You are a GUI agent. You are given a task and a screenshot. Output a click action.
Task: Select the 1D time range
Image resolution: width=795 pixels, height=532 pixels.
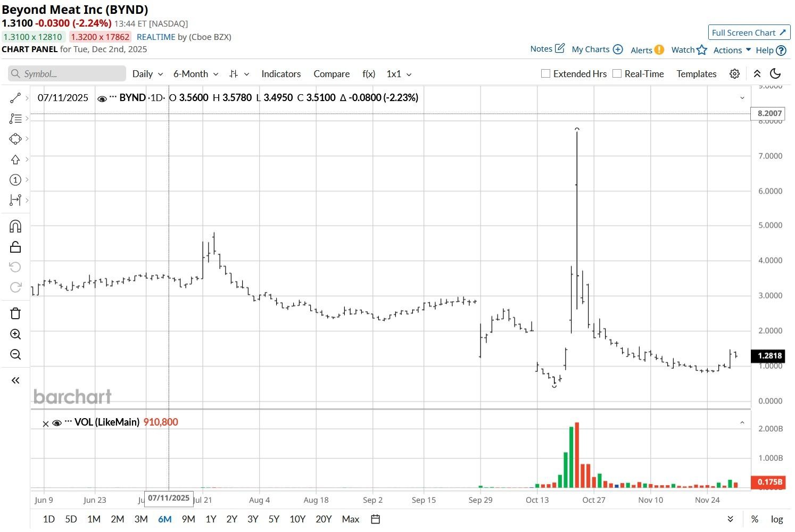pyautogui.click(x=48, y=519)
